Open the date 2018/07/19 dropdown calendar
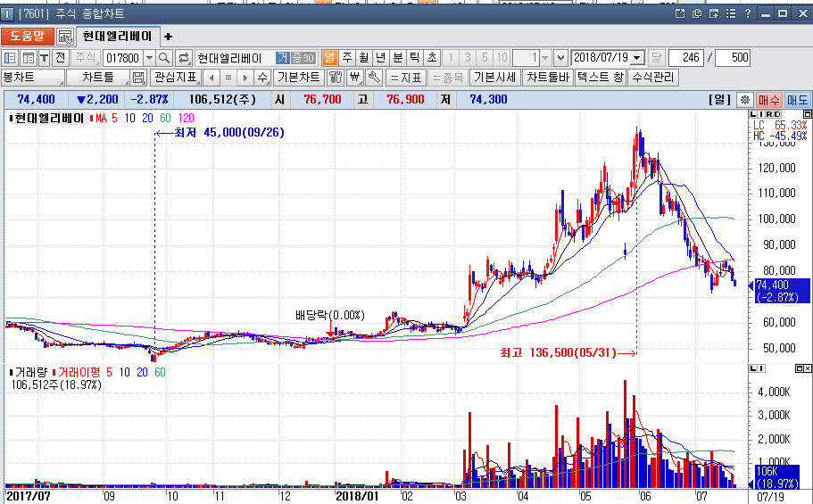Viewport: 813px width, 504px height. point(637,57)
